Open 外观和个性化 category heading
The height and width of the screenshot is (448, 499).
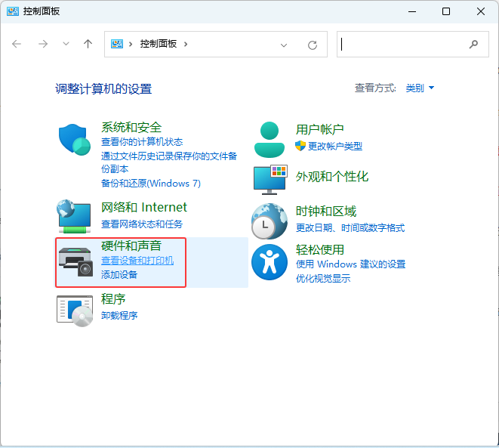(331, 176)
